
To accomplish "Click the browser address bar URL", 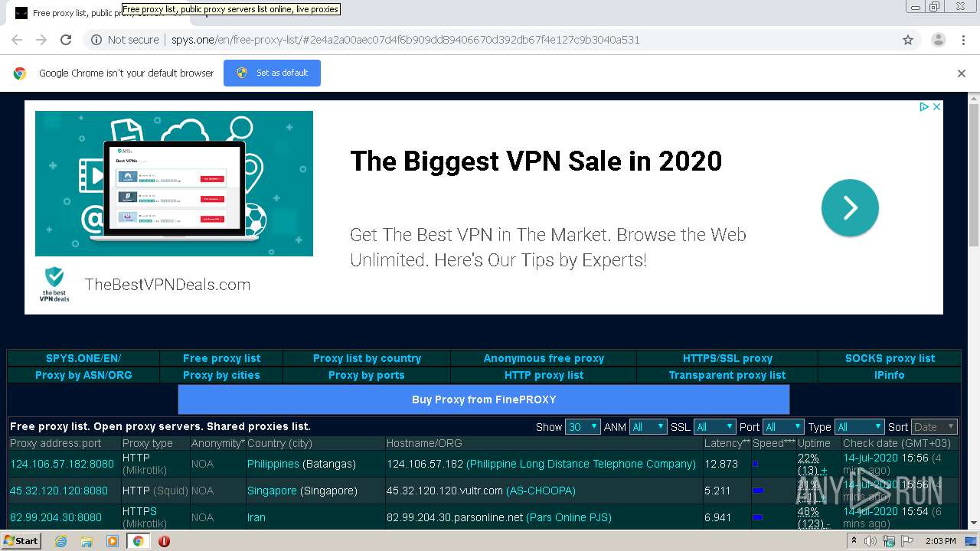I will (405, 40).
